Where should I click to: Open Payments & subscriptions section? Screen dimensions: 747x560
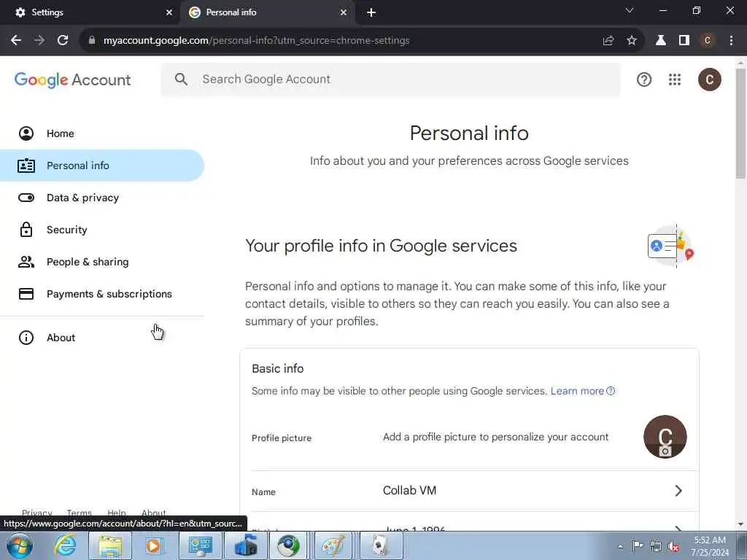[102, 294]
